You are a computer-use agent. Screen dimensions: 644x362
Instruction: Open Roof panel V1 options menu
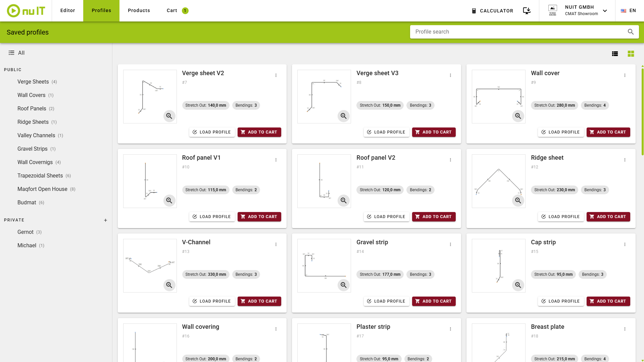pos(276,160)
